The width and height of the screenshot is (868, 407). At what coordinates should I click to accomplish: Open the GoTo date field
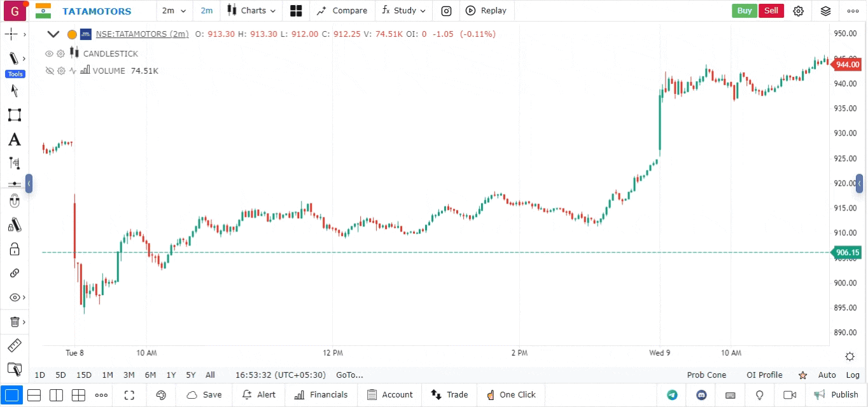[349, 375]
